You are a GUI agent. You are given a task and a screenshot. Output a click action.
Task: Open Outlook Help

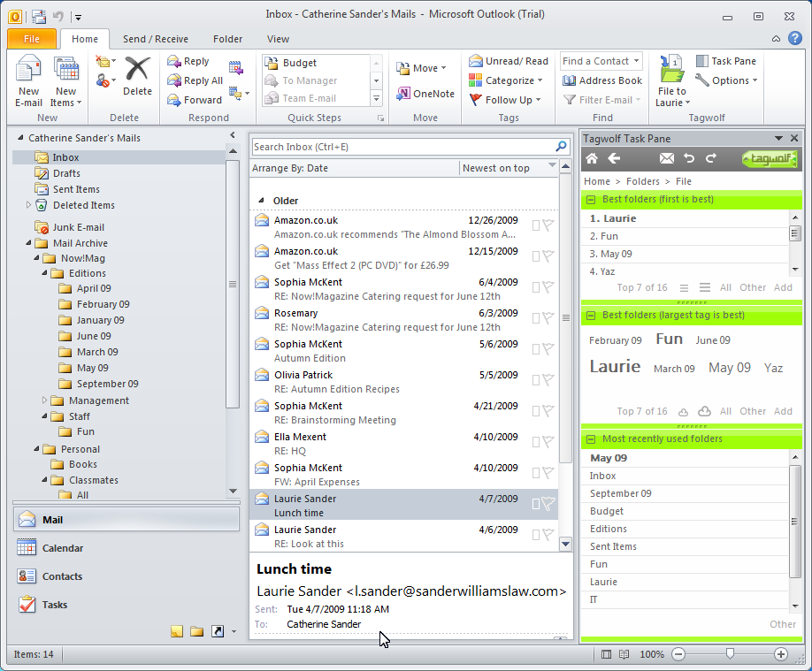(x=795, y=38)
